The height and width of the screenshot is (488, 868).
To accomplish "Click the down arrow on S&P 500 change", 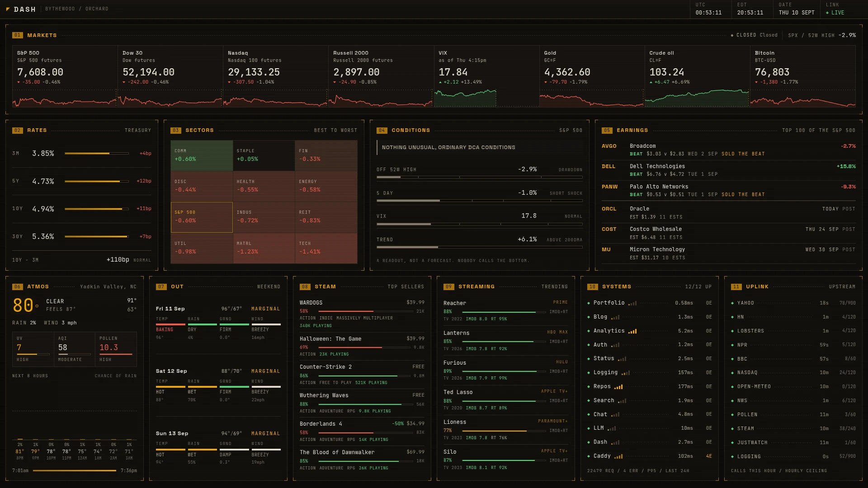I will pyautogui.click(x=19, y=82).
